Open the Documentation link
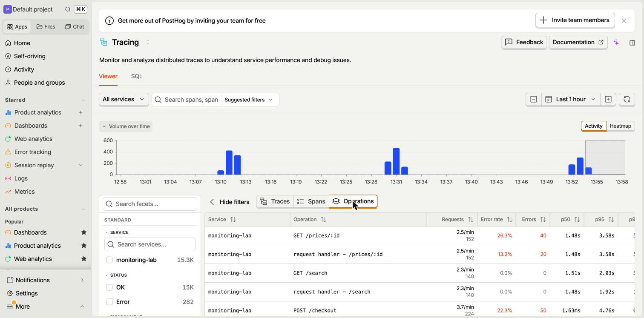The width and height of the screenshot is (644, 318). 578,43
